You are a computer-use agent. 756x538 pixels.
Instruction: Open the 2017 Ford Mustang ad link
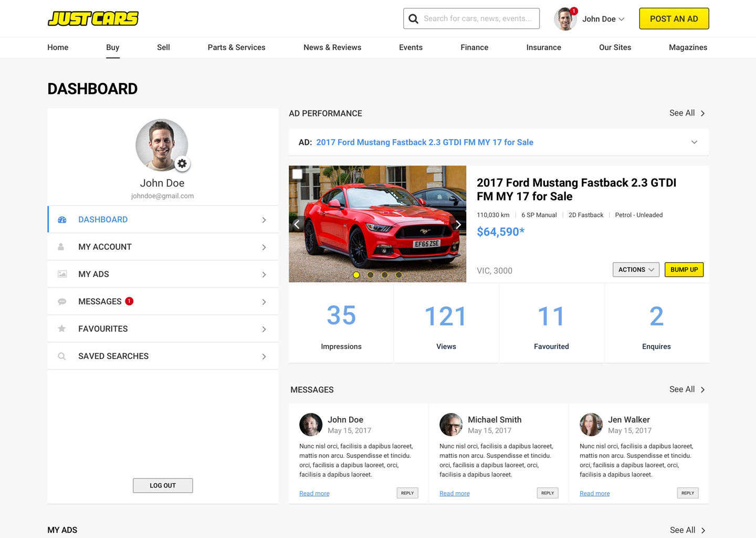click(x=425, y=142)
